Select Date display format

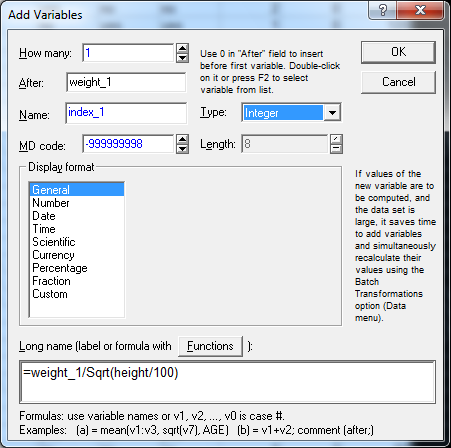(x=77, y=216)
